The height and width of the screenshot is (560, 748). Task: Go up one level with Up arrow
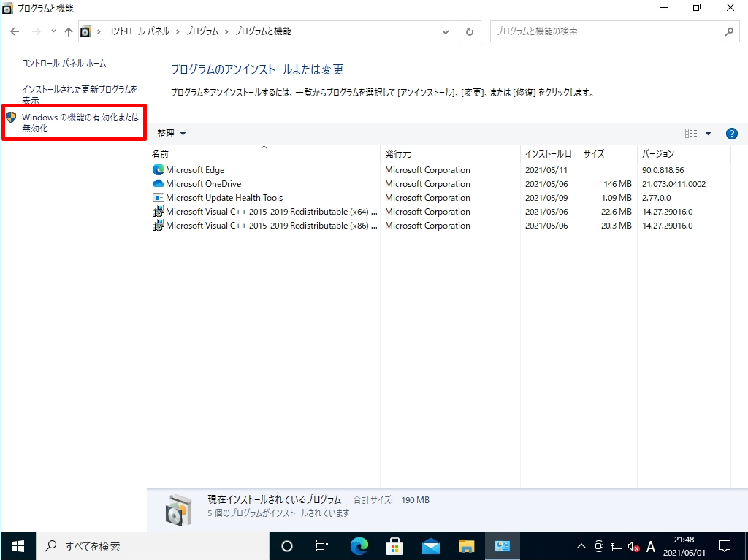68,31
